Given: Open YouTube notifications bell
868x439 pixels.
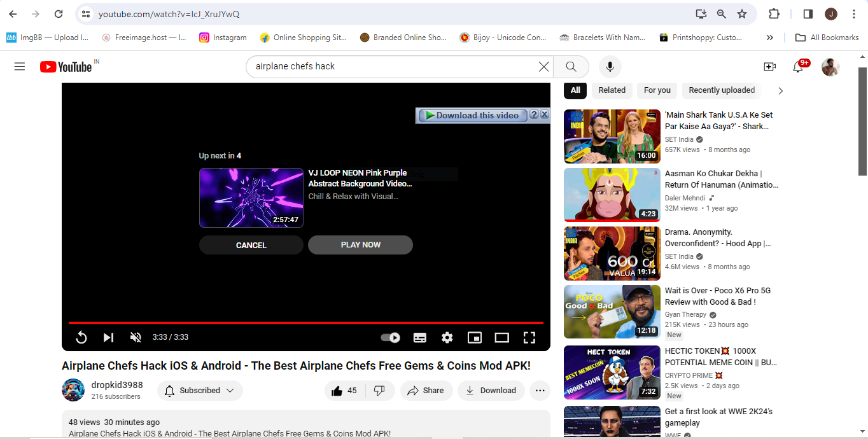Looking at the screenshot, I should [798, 66].
